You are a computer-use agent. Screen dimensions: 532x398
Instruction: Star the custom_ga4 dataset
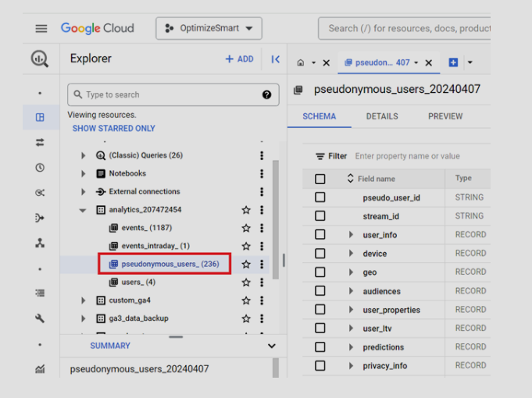[x=246, y=300]
